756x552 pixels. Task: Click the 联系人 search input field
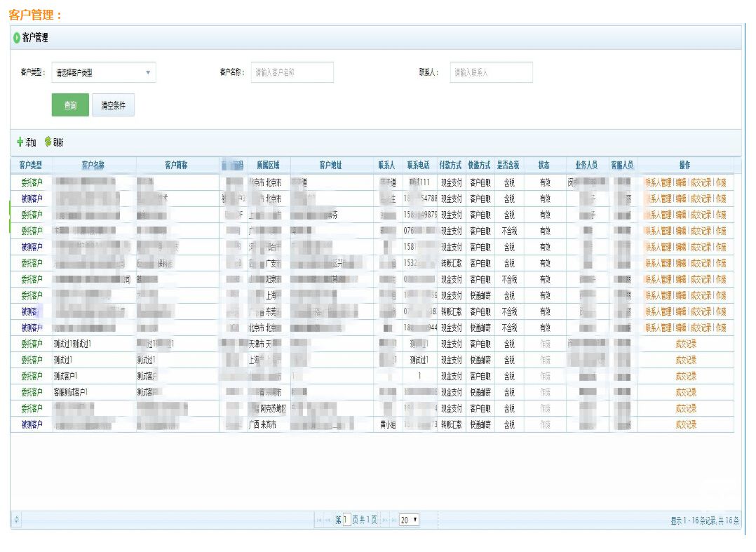[491, 72]
